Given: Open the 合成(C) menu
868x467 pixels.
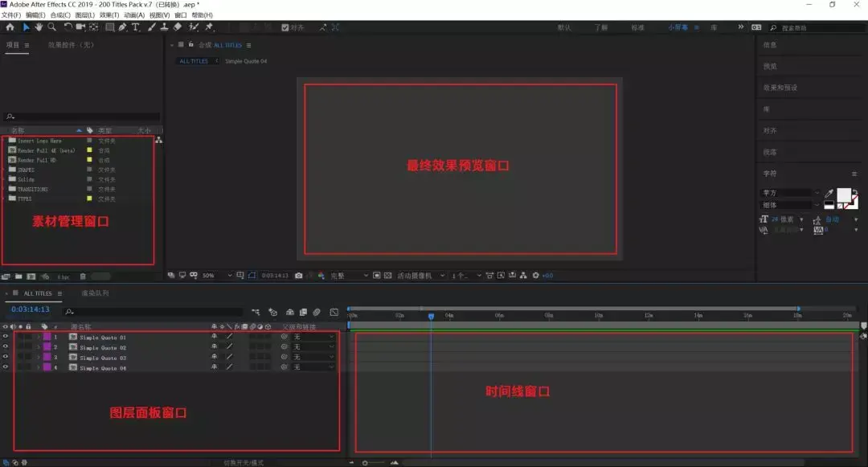Looking at the screenshot, I should tap(60, 15).
